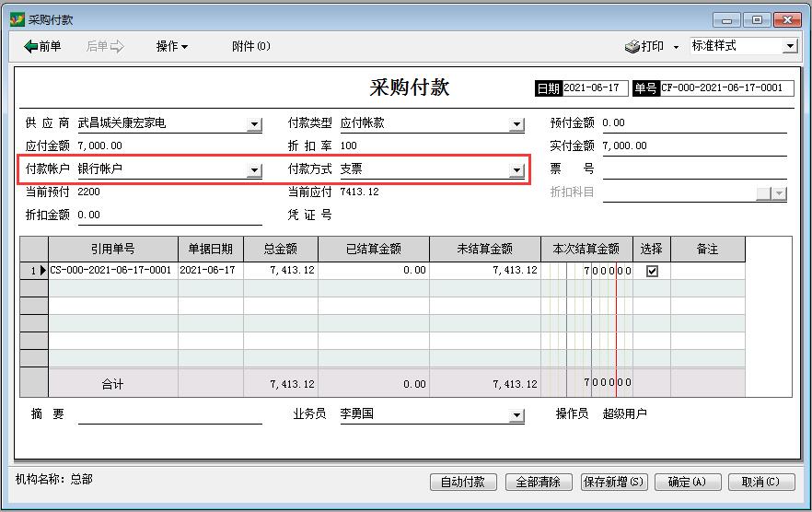Expand the 付款类型 dropdown

[516, 123]
